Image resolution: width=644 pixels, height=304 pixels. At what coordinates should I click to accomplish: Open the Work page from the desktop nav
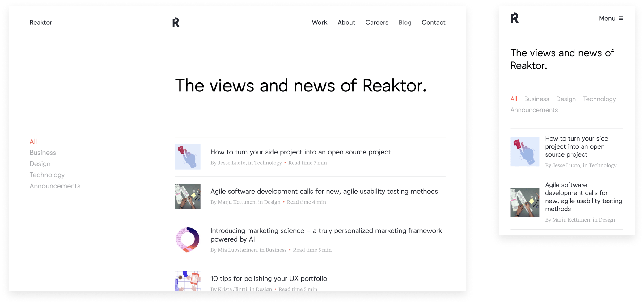(x=319, y=23)
